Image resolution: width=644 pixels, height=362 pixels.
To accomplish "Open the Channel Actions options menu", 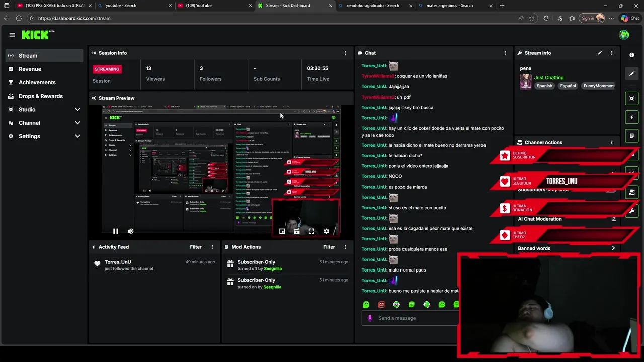I will pos(612,142).
